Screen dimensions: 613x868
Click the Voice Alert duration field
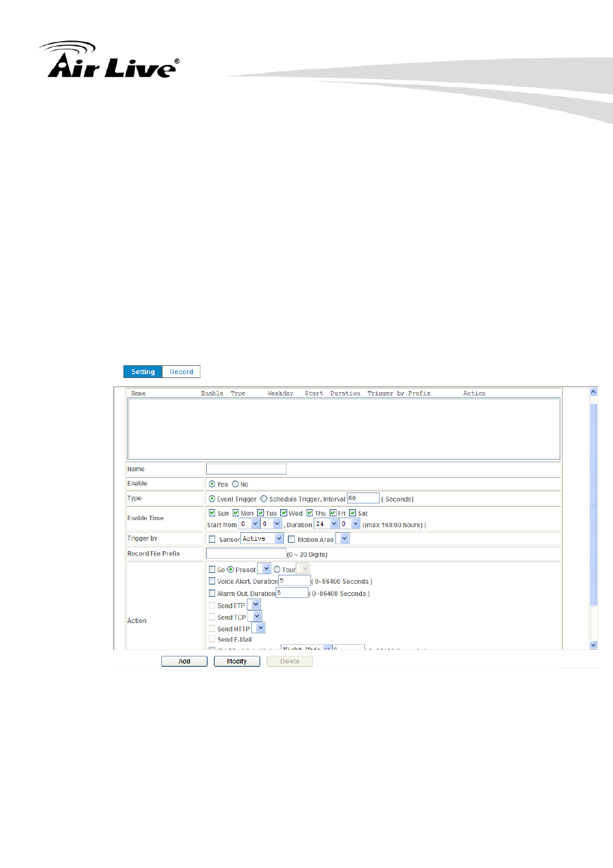(294, 581)
